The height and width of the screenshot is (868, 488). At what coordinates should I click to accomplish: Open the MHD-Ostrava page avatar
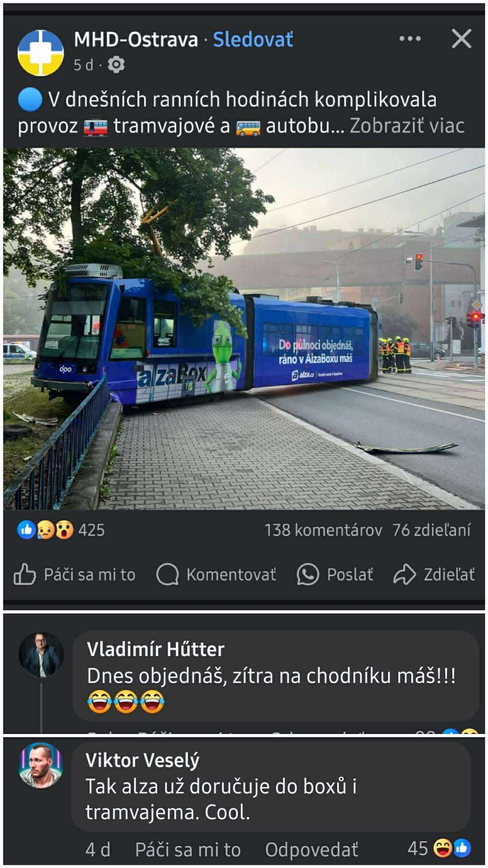point(41,53)
